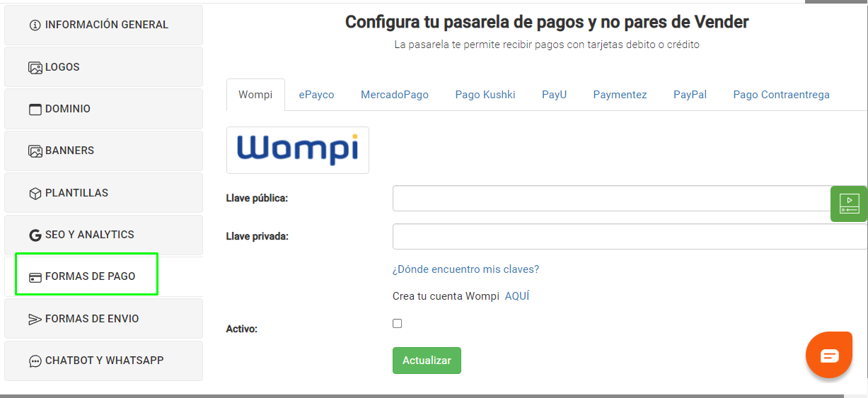Click the 'Crea tu cuenta Wompi' text
Viewport: 868px width, 398px height.
click(x=446, y=296)
